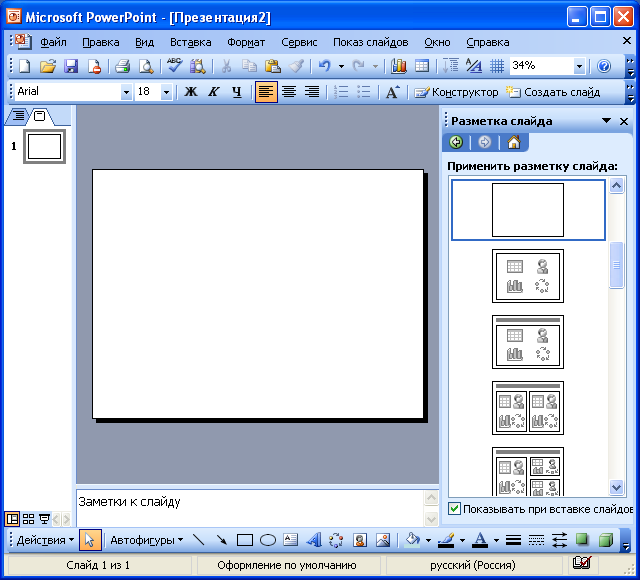The image size is (640, 580).
Task: Open the Arial font name dropdown
Action: click(127, 92)
